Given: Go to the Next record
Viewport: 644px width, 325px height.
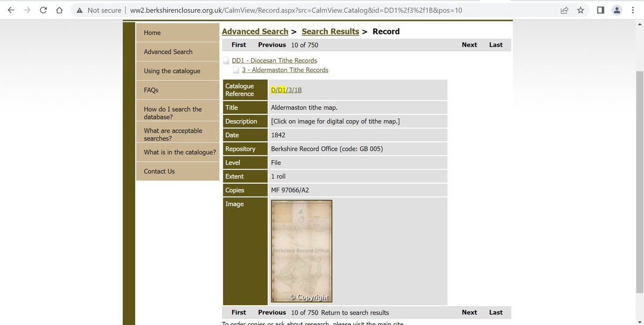Looking at the screenshot, I should 469,45.
